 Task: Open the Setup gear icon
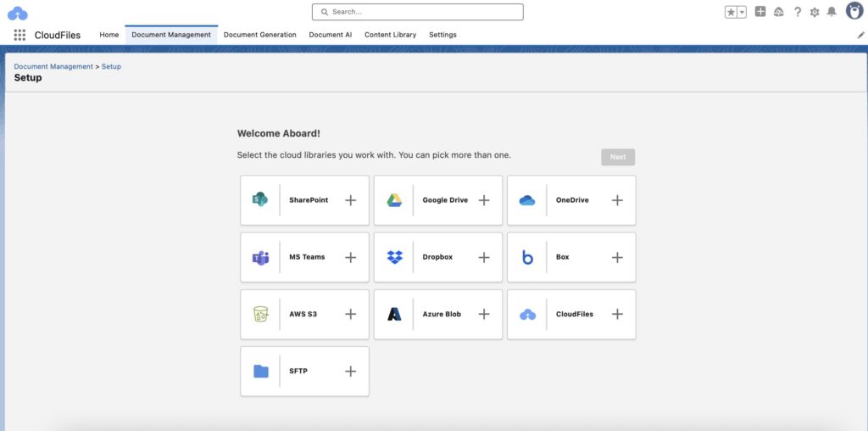(815, 12)
